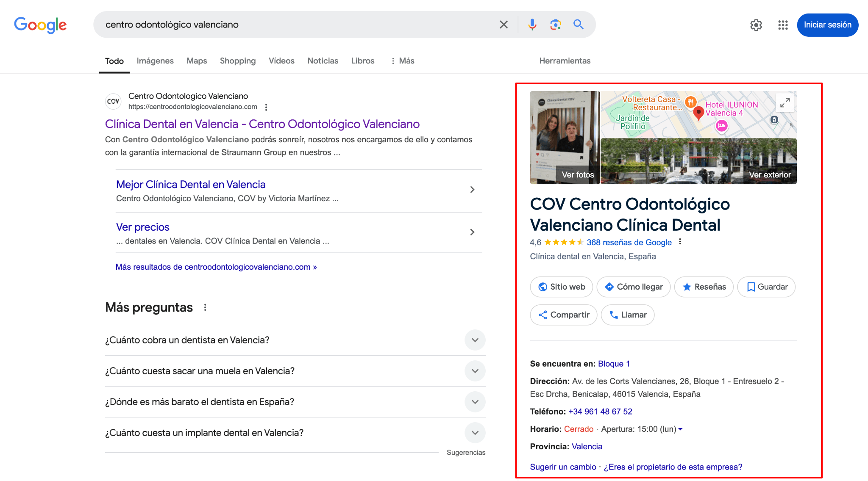Open 368 reseñas de Google link

[629, 243]
